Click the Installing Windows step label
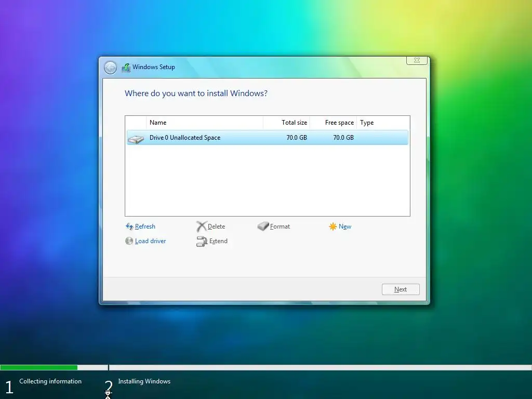The image size is (532, 399). point(144,381)
